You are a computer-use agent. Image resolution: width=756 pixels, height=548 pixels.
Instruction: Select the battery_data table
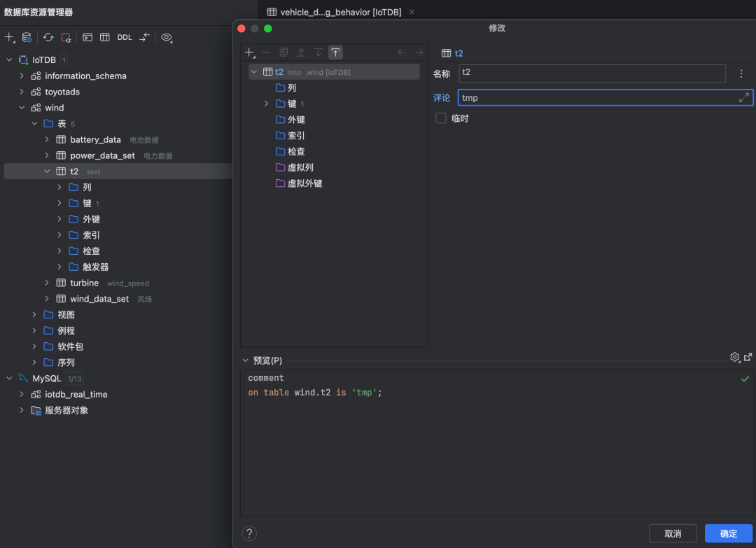95,139
